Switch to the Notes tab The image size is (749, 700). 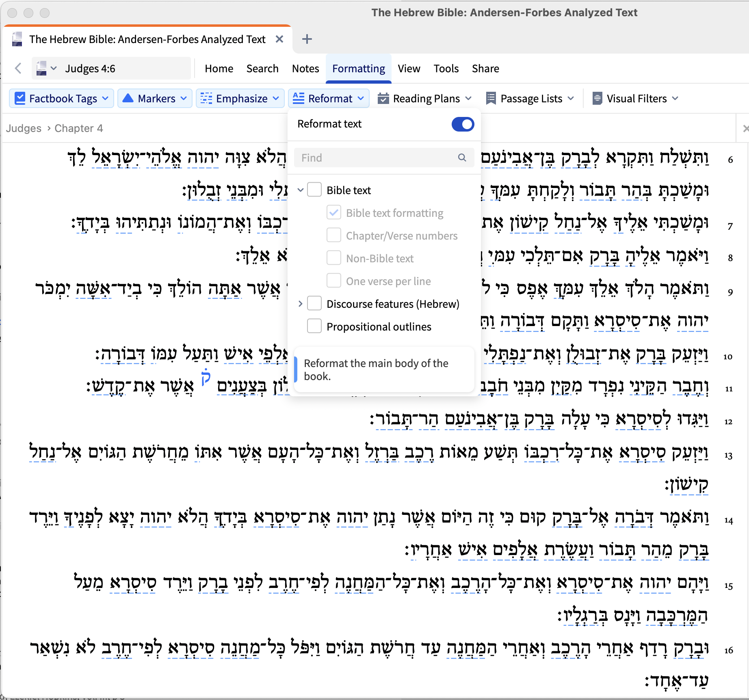(x=305, y=69)
